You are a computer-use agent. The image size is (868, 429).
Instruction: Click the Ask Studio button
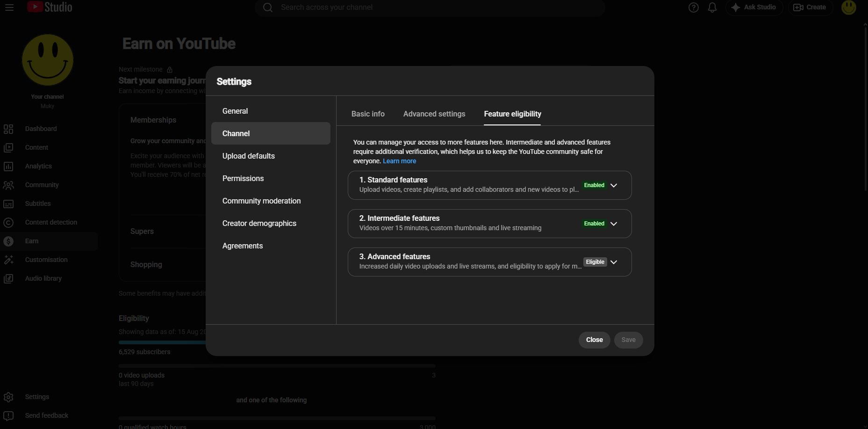click(x=754, y=7)
